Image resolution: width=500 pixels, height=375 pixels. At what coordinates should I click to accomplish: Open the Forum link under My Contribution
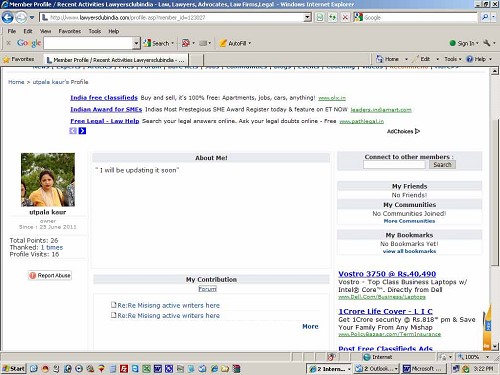[x=207, y=289]
